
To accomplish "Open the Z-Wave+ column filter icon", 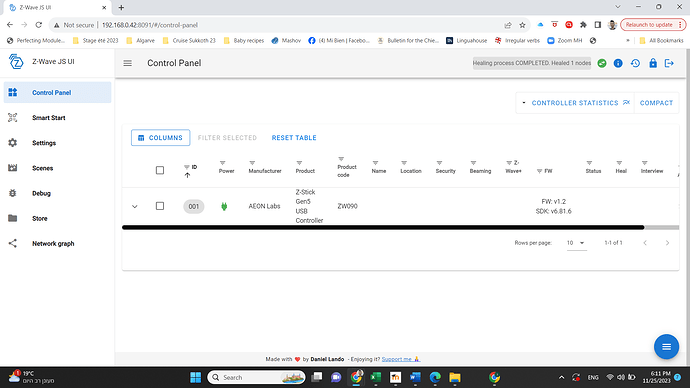I will point(509,163).
